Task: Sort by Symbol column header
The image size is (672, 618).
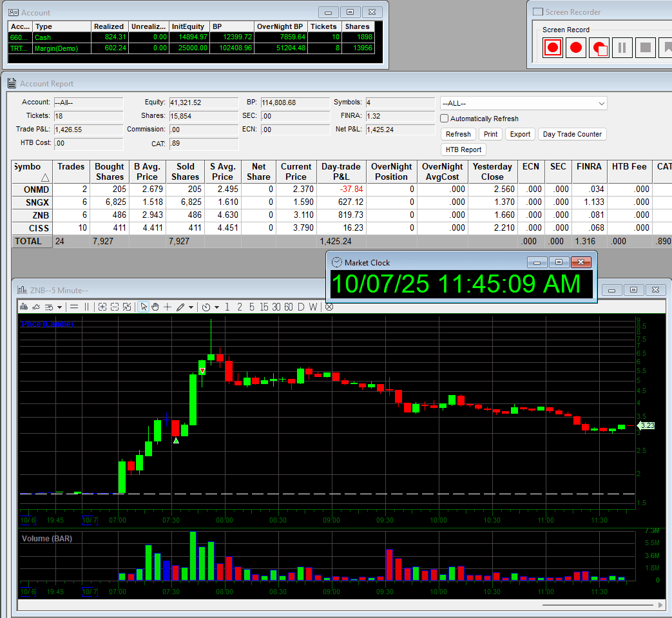Action: click(32, 171)
